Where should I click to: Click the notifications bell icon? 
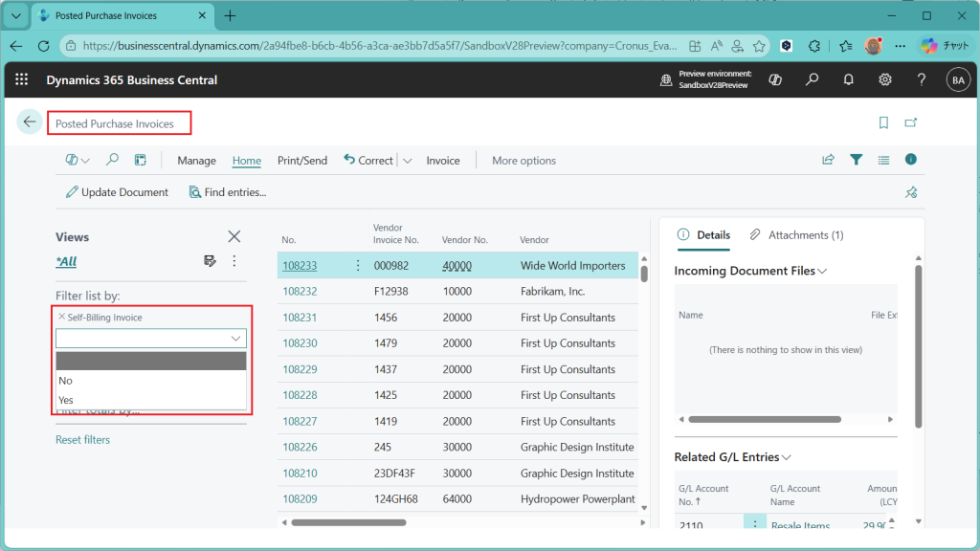click(848, 80)
